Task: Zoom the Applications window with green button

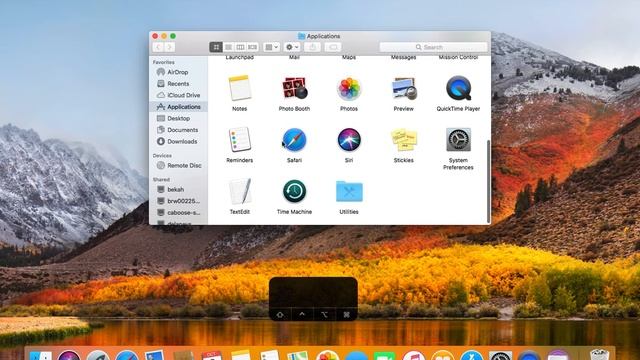Action: pos(173,36)
